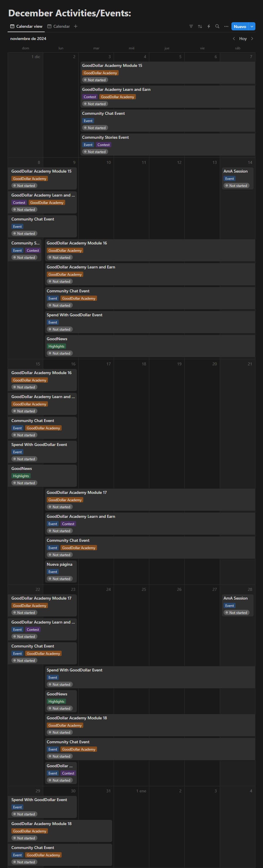Click the noviembre de 2024 month label

click(28, 39)
